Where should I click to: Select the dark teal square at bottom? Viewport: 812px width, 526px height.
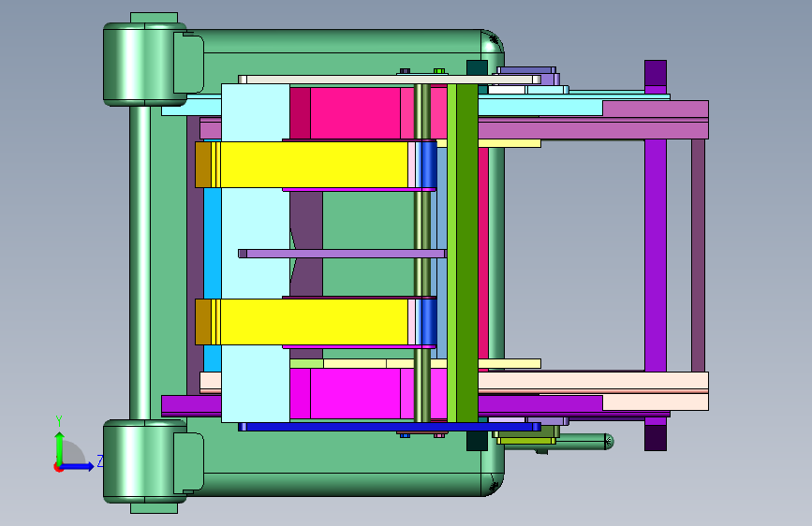pos(477,441)
